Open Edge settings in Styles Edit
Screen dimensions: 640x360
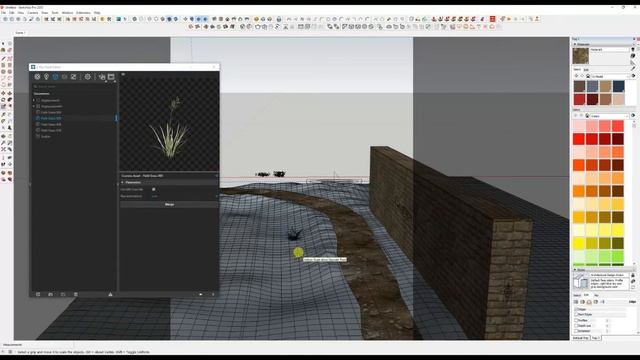click(576, 302)
